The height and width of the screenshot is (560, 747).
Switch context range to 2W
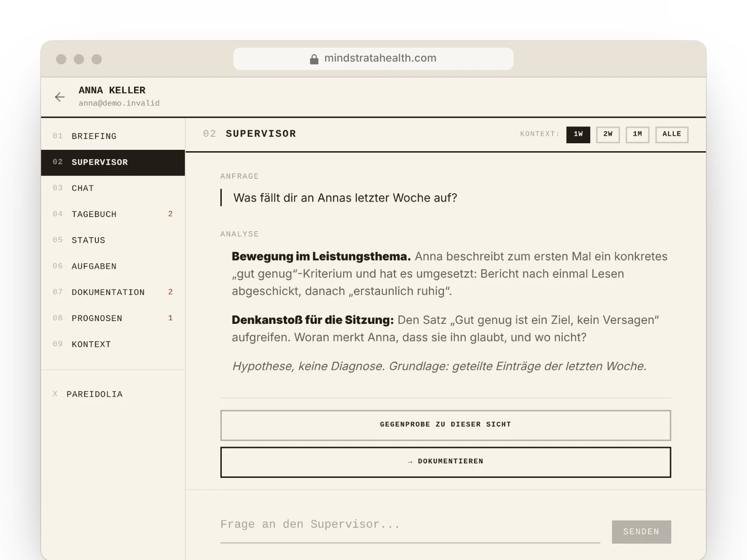coord(608,134)
